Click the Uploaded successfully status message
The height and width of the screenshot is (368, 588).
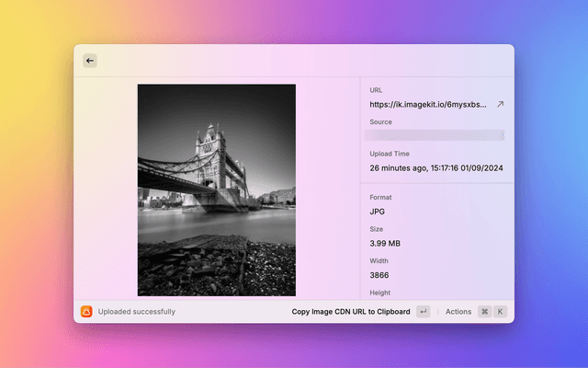[137, 312]
